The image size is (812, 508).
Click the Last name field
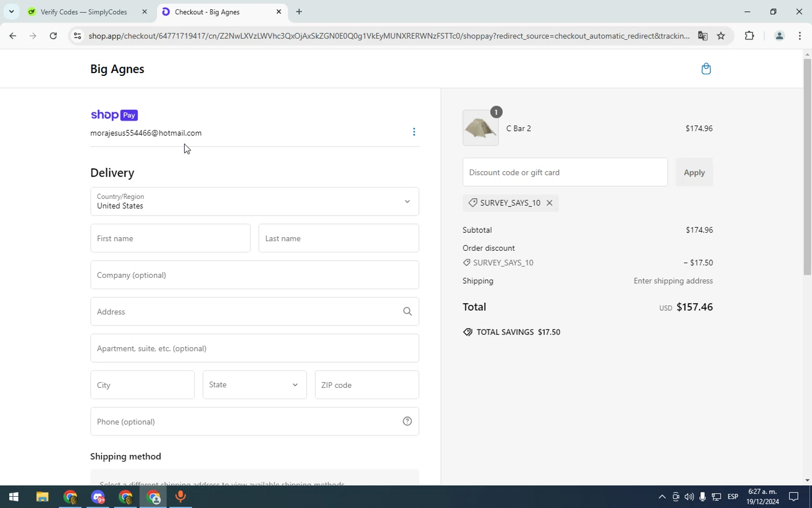pos(338,238)
